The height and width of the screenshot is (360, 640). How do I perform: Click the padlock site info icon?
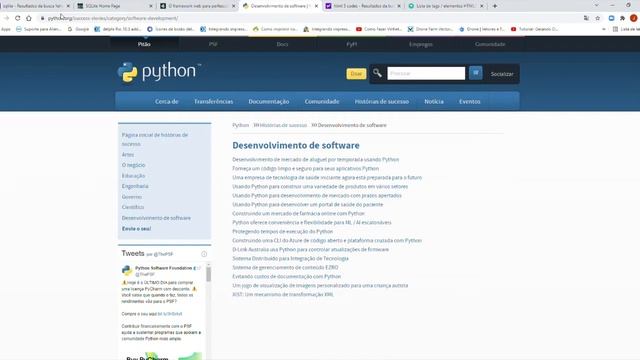click(x=42, y=18)
